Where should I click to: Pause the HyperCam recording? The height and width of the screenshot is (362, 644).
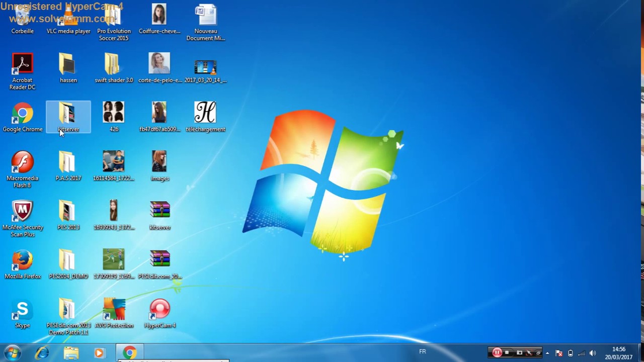click(497, 352)
